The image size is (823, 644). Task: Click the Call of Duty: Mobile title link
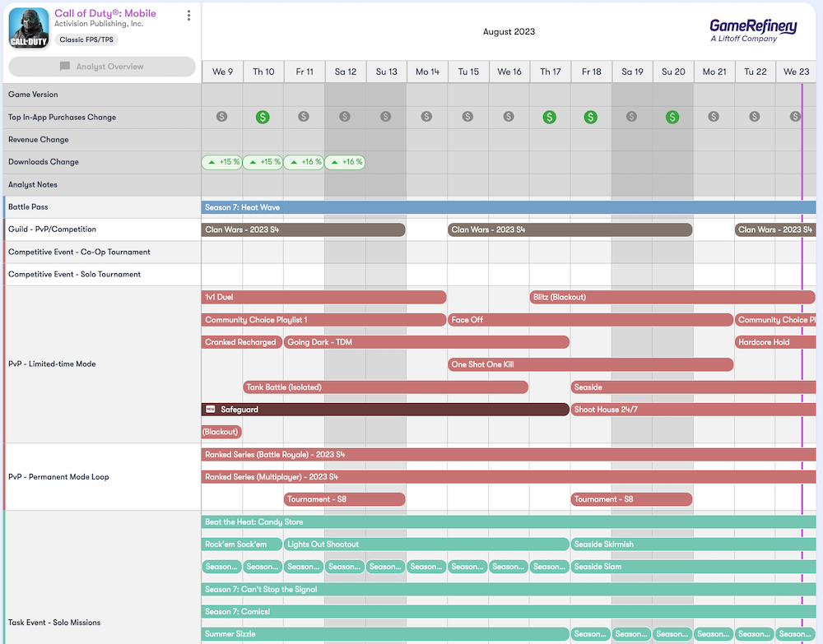coord(105,13)
